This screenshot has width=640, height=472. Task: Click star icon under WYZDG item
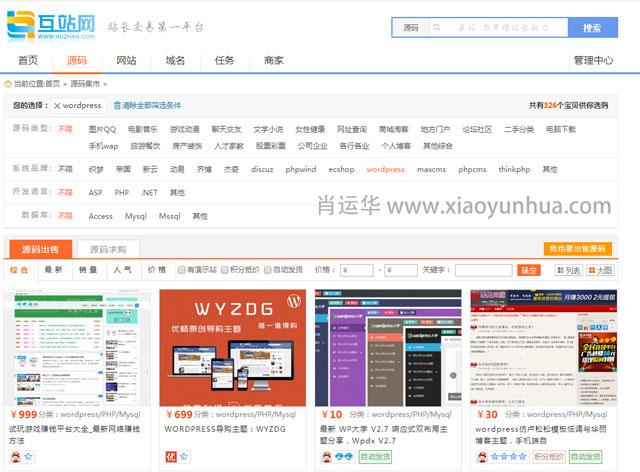pyautogui.click(x=184, y=456)
